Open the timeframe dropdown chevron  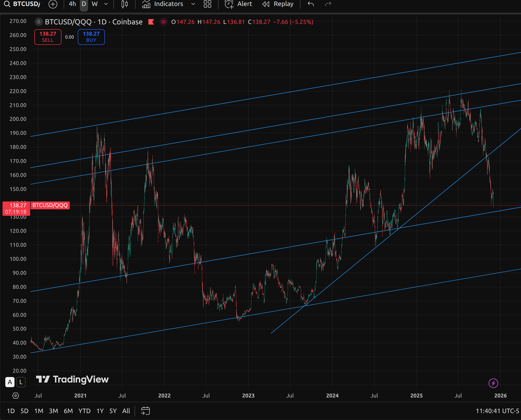(x=106, y=4)
